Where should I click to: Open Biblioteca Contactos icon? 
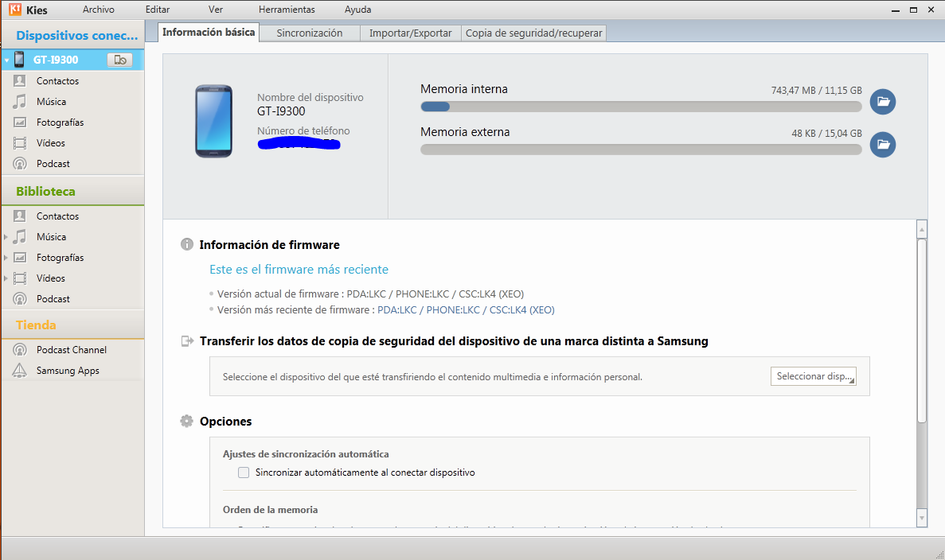[x=20, y=216]
